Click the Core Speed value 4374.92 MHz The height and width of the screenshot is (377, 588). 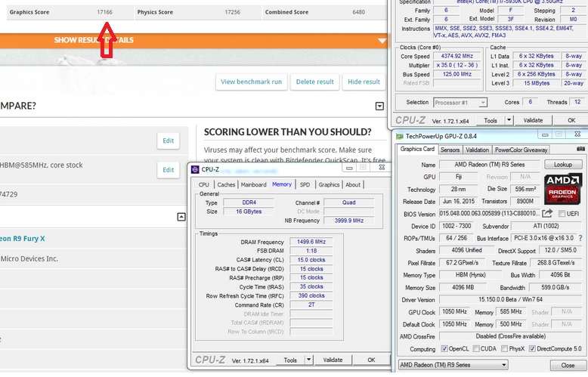pos(456,56)
